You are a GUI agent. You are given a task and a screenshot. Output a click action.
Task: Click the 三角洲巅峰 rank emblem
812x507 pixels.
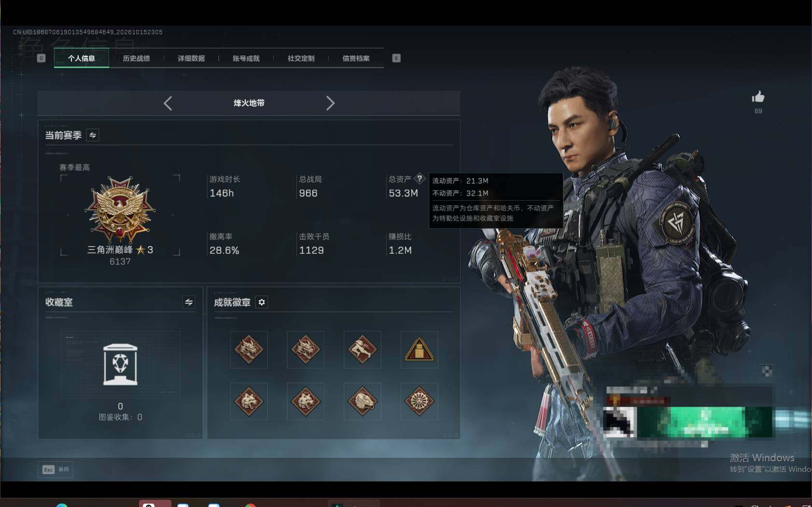(x=120, y=209)
